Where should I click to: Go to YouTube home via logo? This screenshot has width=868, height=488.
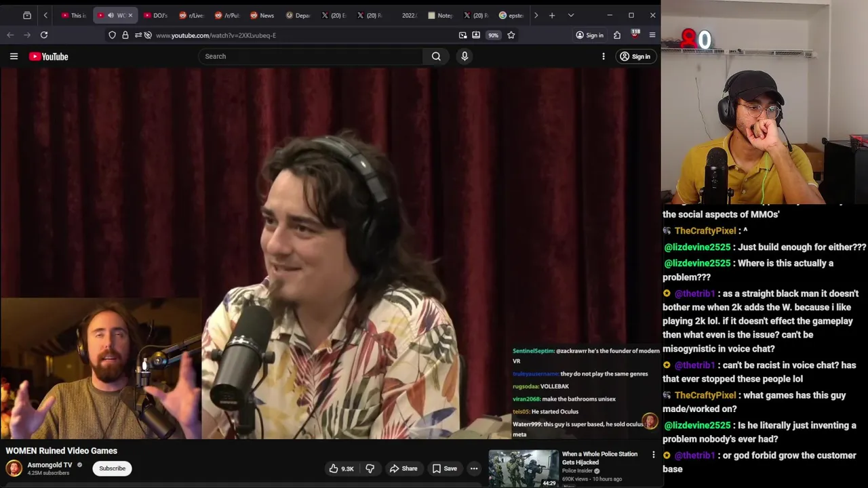pyautogui.click(x=49, y=56)
